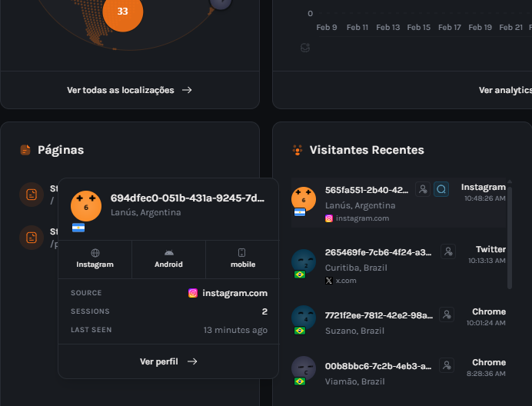Click the blue search icon for visitor 565fa551
This screenshot has height=406, width=532.
441,189
